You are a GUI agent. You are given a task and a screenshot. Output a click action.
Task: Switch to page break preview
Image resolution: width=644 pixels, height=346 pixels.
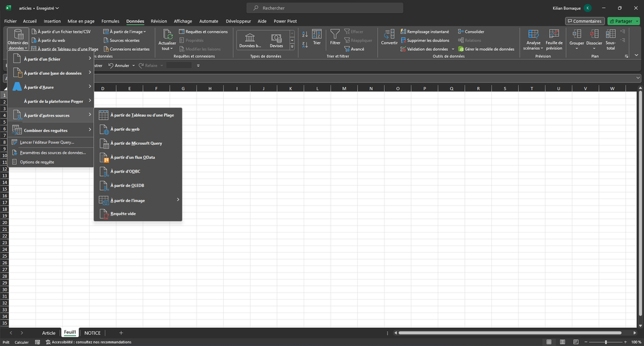click(x=576, y=342)
